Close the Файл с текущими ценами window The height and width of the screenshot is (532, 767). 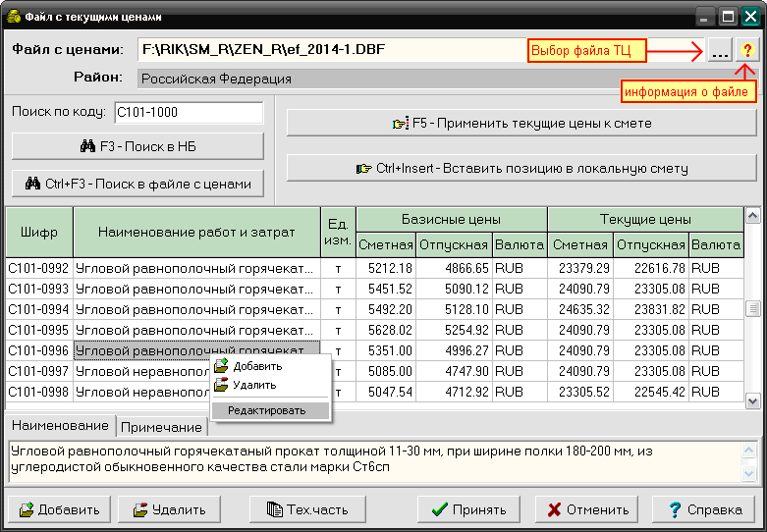[x=750, y=18]
